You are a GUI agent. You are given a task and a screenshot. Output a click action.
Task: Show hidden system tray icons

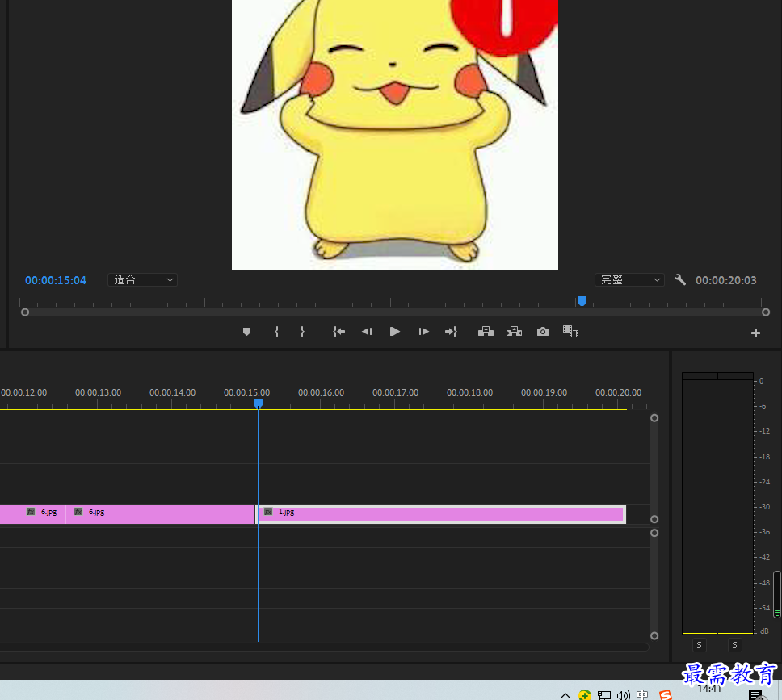pyautogui.click(x=565, y=695)
